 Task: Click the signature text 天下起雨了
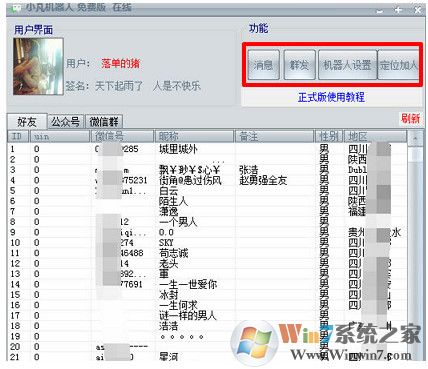pyautogui.click(x=119, y=86)
